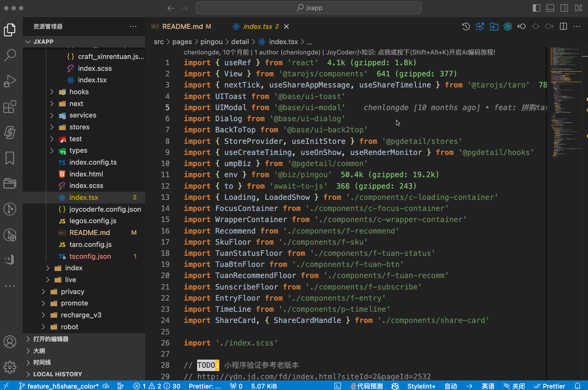This screenshot has height=390, width=588.
Task: Expand the types folder
Action: pos(84,151)
